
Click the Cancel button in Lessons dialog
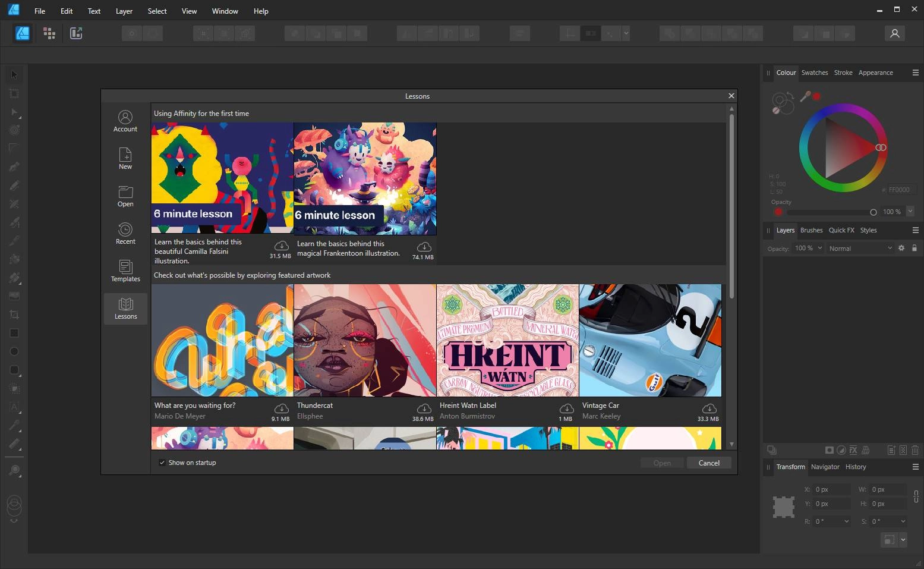(x=709, y=463)
